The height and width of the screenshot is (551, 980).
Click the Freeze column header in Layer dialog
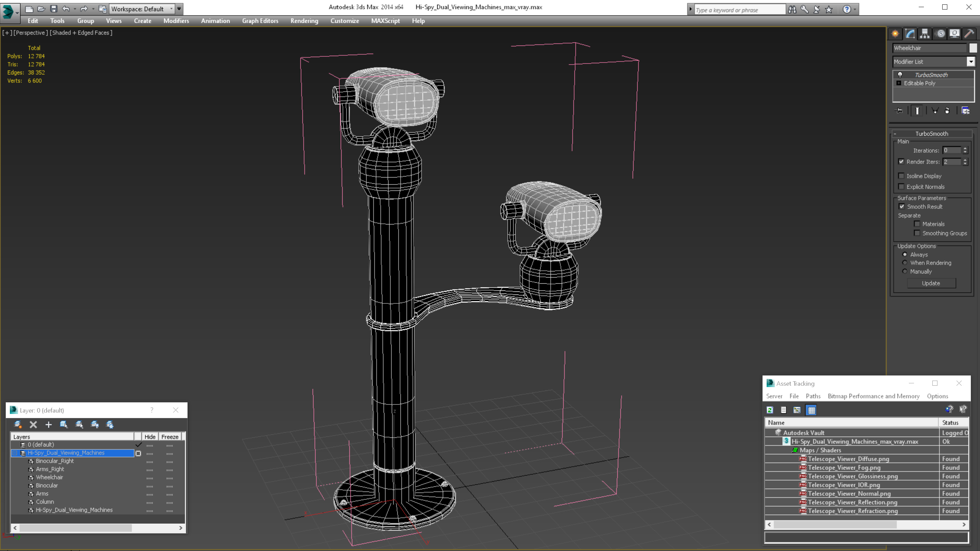[170, 437]
